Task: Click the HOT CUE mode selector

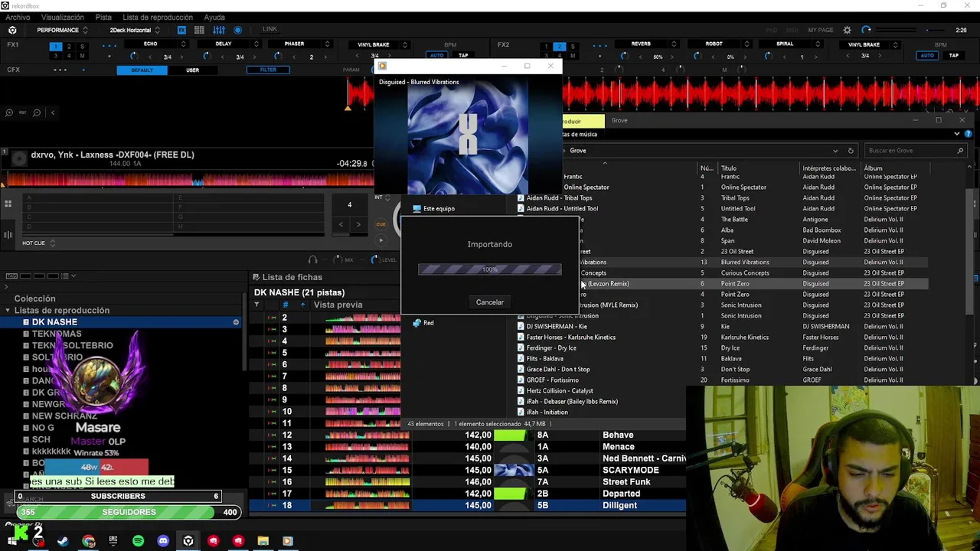Action: coord(39,243)
